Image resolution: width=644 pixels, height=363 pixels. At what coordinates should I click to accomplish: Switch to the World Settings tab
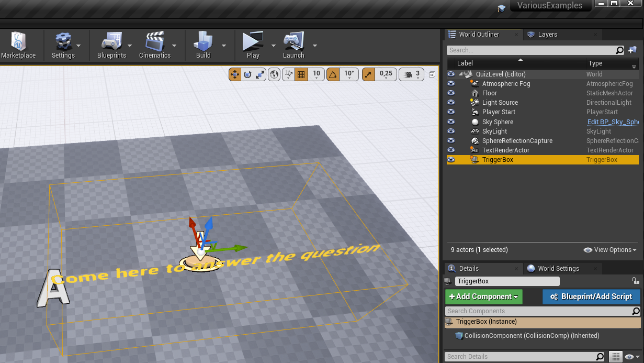point(558,269)
